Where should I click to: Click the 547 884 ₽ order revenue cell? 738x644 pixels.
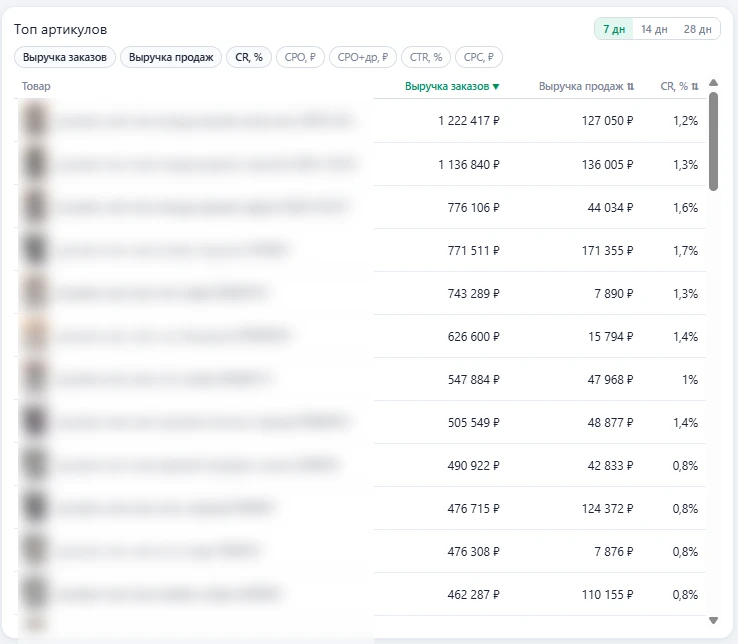click(473, 379)
